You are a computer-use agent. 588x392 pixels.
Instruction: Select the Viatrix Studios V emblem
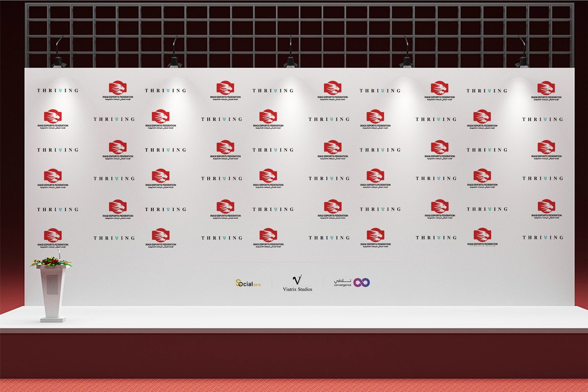297,280
